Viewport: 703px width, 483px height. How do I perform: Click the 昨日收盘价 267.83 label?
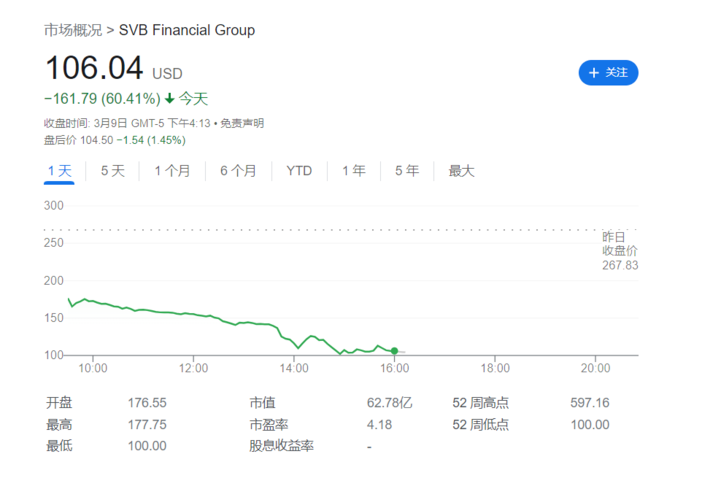pyautogui.click(x=620, y=251)
